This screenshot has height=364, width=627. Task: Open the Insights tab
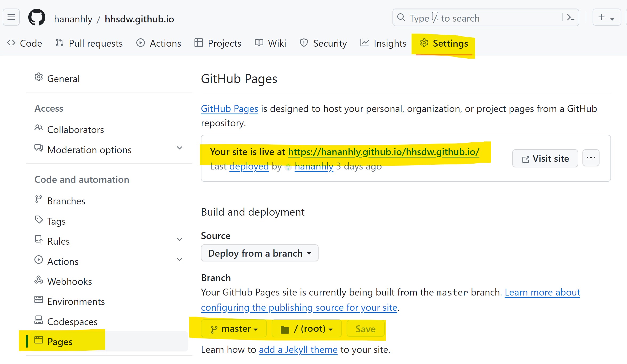[x=390, y=43]
